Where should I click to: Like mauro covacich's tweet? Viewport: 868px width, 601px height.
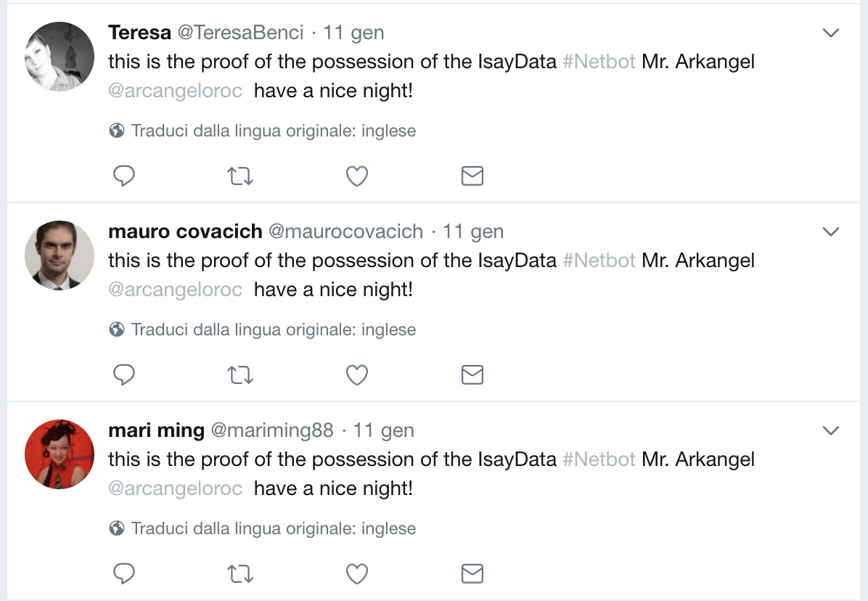tap(357, 375)
